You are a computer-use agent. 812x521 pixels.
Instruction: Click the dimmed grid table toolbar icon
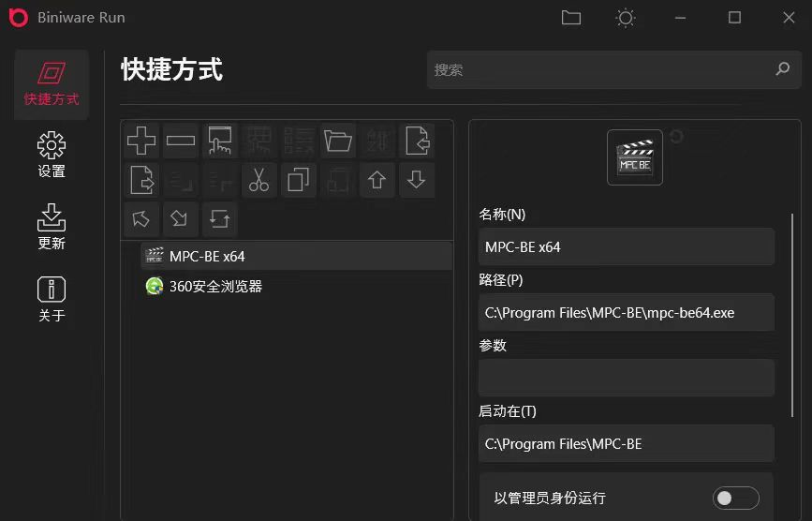pos(258,141)
